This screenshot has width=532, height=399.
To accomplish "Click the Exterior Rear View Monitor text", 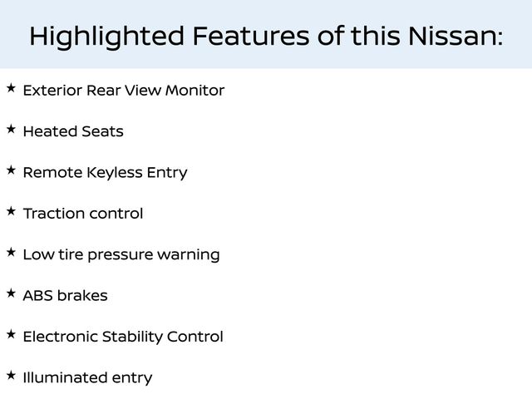I will pos(124,90).
